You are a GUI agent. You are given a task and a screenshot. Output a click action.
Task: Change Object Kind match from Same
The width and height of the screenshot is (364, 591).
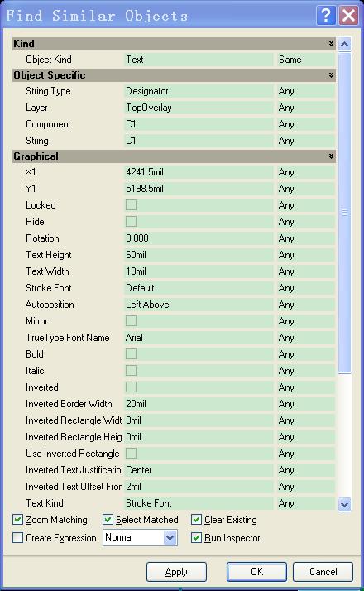[x=305, y=60]
